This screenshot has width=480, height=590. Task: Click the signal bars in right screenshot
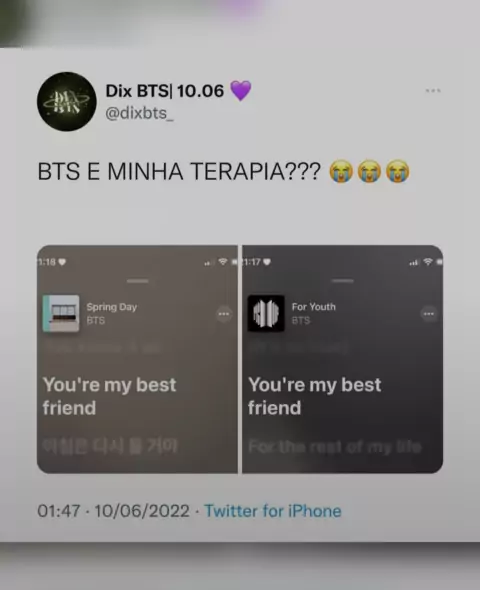pyautogui.click(x=414, y=262)
